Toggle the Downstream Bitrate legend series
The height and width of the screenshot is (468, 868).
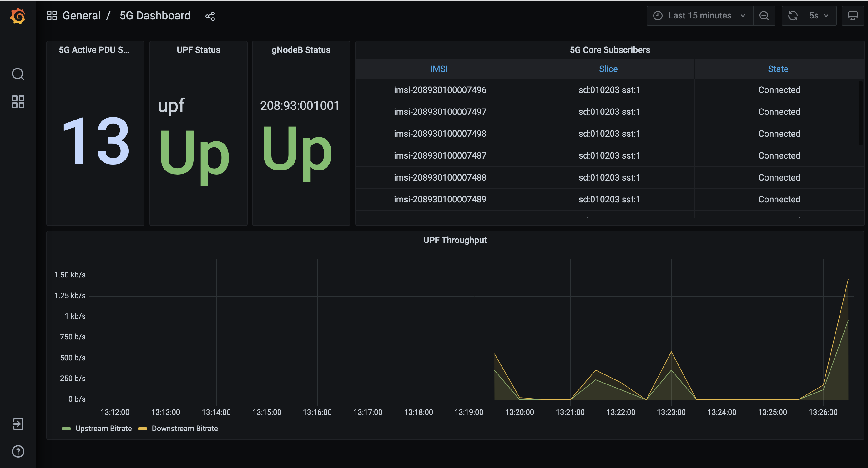coord(185,428)
